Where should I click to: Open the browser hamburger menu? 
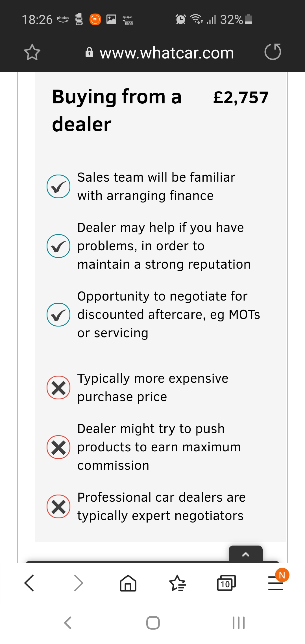click(x=276, y=583)
